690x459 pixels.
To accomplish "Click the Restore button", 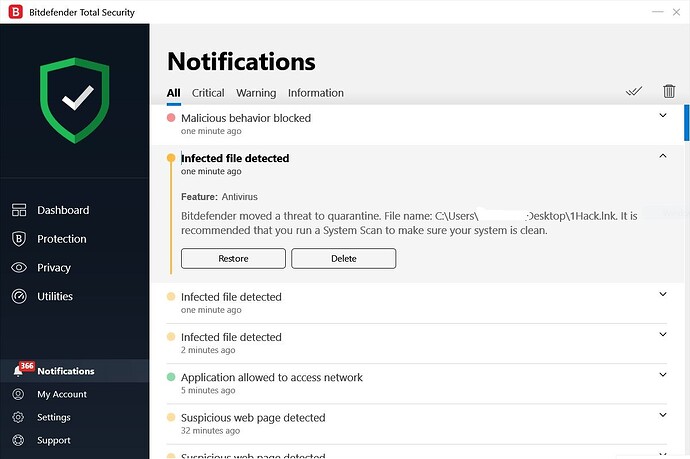I will click(x=233, y=258).
